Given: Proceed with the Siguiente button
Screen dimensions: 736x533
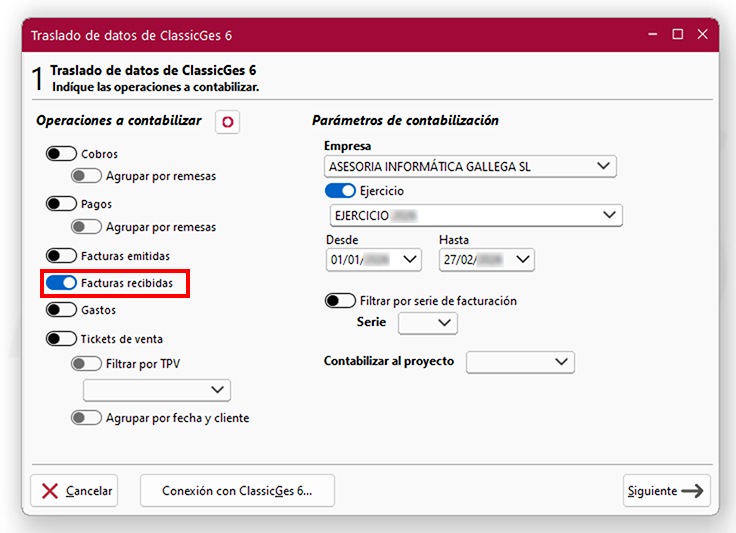Looking at the screenshot, I should pyautogui.click(x=667, y=491).
